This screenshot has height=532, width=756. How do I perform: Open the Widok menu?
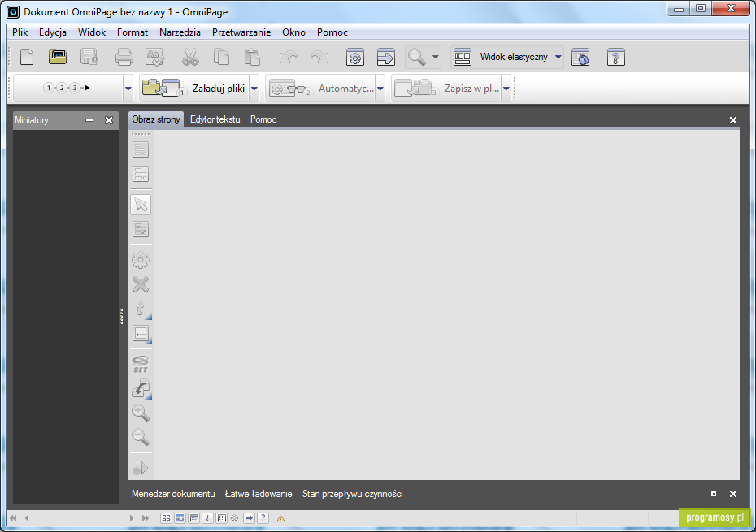[92, 32]
